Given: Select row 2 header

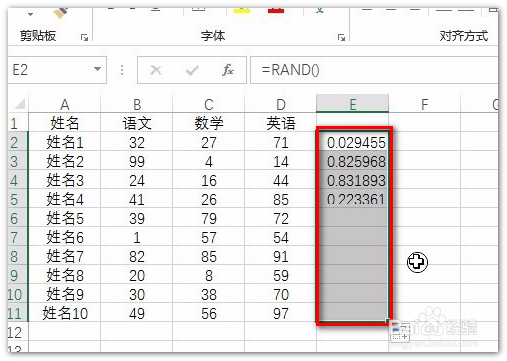Looking at the screenshot, I should (18, 142).
